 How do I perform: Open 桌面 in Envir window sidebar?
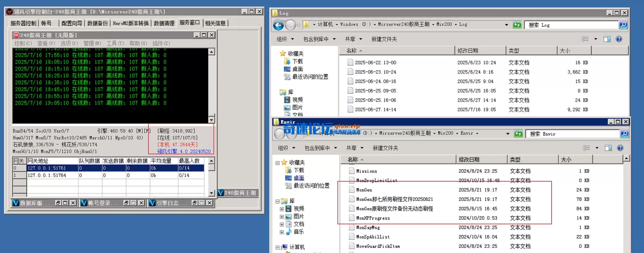pyautogui.click(x=299, y=178)
